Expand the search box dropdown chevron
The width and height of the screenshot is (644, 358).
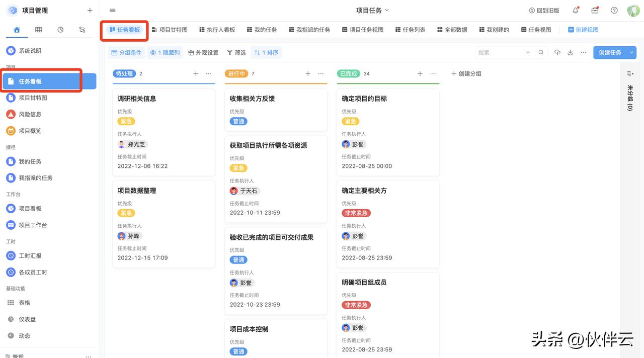click(x=527, y=52)
